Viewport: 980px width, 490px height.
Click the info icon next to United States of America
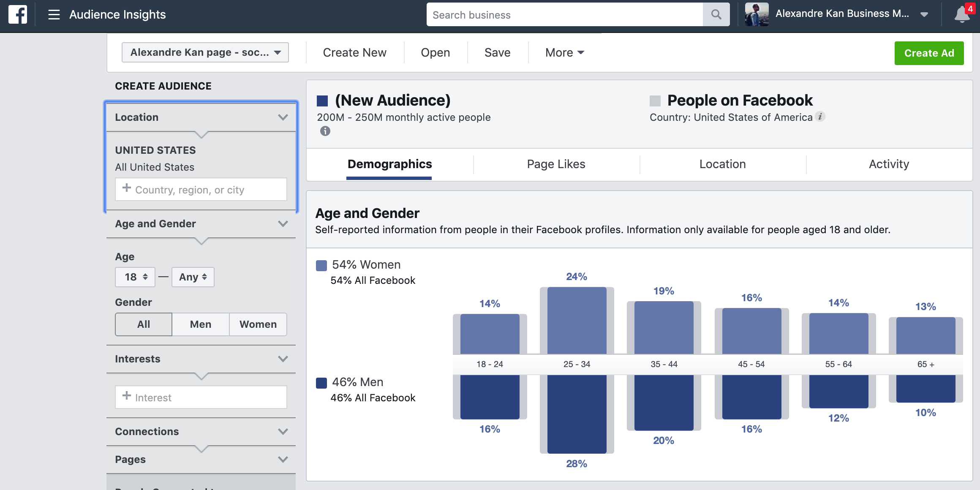click(820, 117)
